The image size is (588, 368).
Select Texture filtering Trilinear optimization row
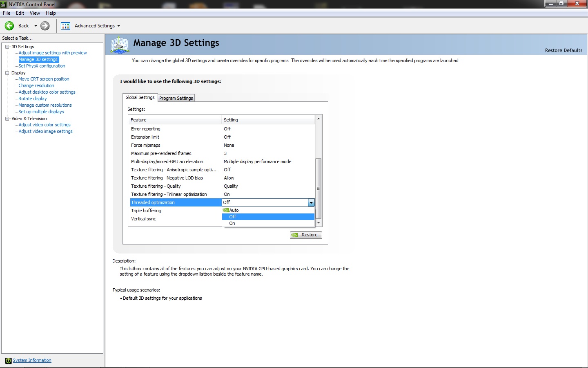[222, 194]
